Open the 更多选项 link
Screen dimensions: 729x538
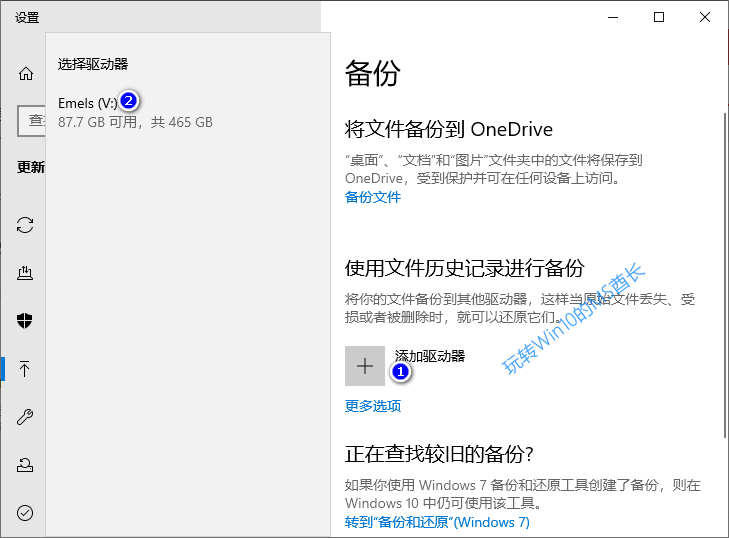pos(373,406)
